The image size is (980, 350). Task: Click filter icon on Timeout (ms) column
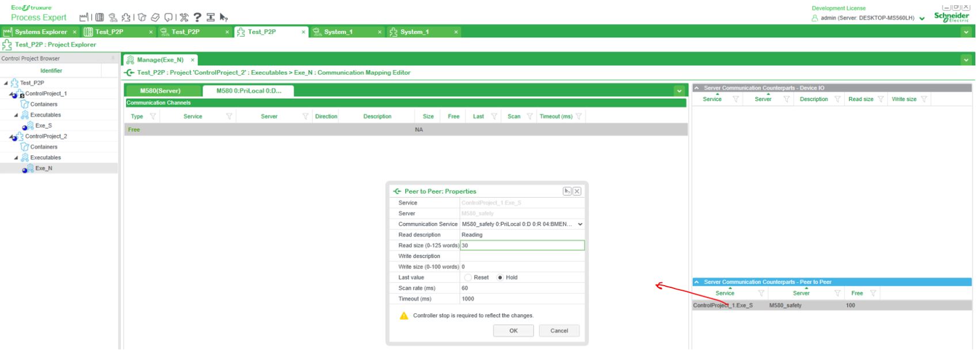579,116
